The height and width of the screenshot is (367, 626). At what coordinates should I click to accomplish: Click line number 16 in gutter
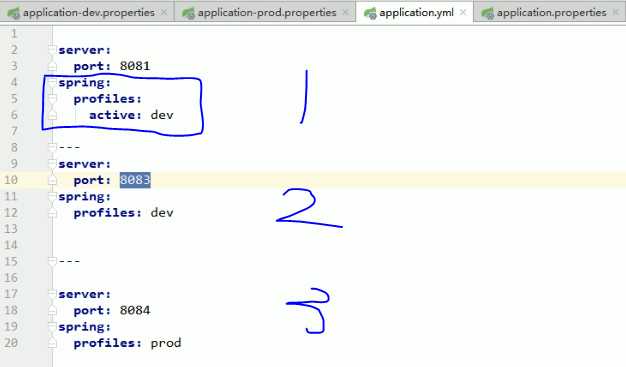(11, 278)
